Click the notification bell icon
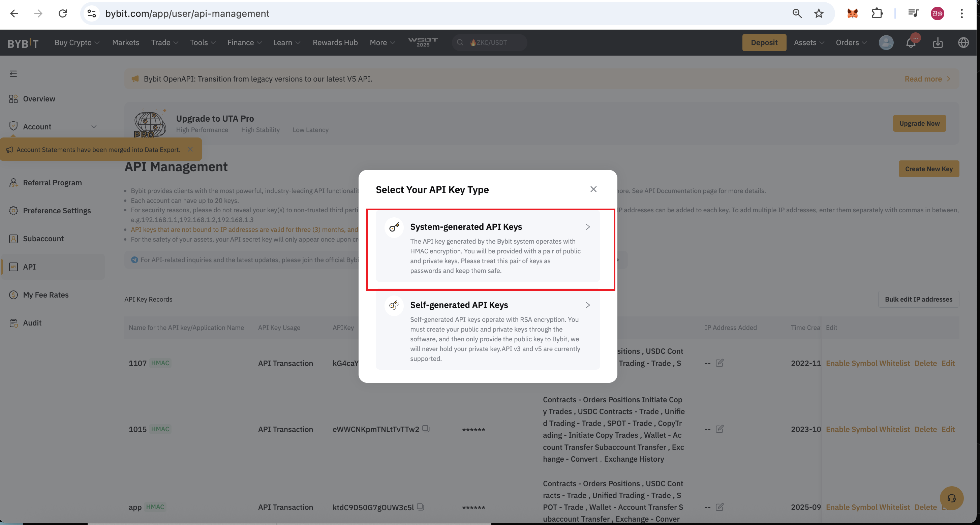Screen dimensions: 980x525 point(911,42)
